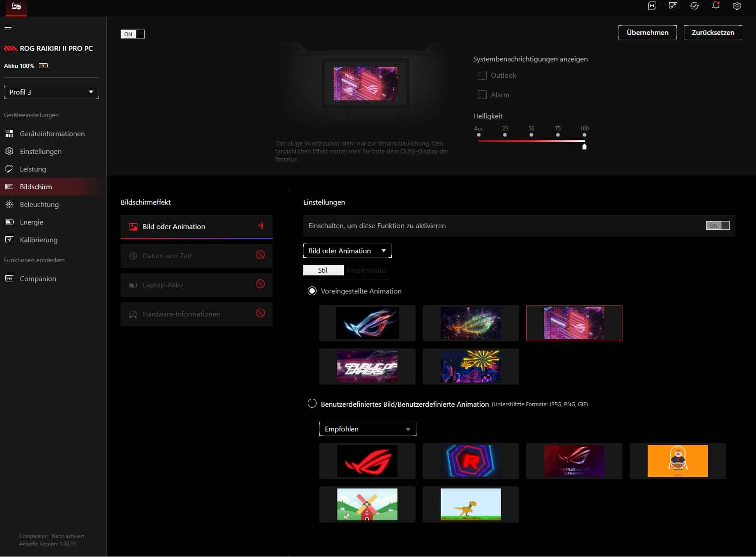Expand the Profil 3 dropdown
The width and height of the screenshot is (756, 557).
tap(51, 92)
